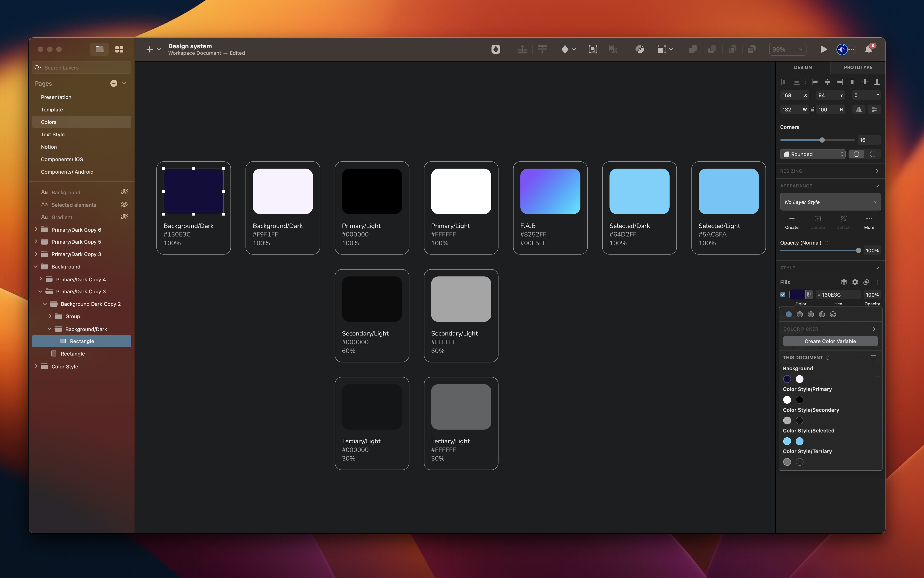The height and width of the screenshot is (578, 924).
Task: Expand the Primary/Dark Copy 6 layer group
Action: pos(36,229)
